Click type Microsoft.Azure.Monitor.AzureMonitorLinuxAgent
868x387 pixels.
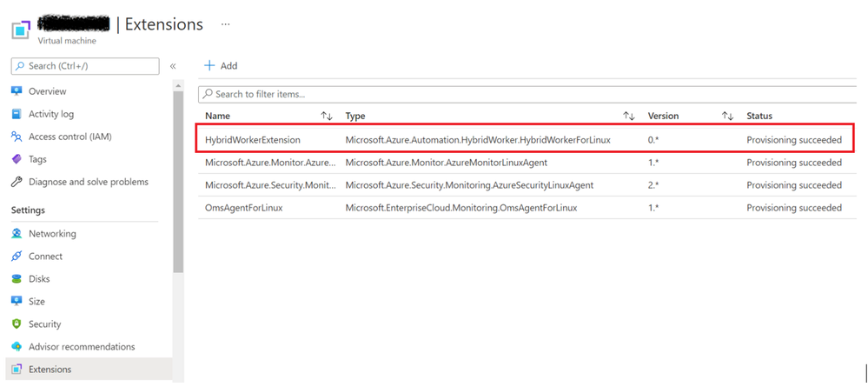point(447,163)
